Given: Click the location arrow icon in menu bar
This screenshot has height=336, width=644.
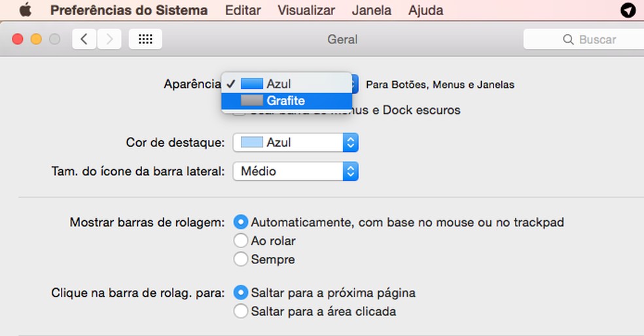Looking at the screenshot, I should 628,10.
